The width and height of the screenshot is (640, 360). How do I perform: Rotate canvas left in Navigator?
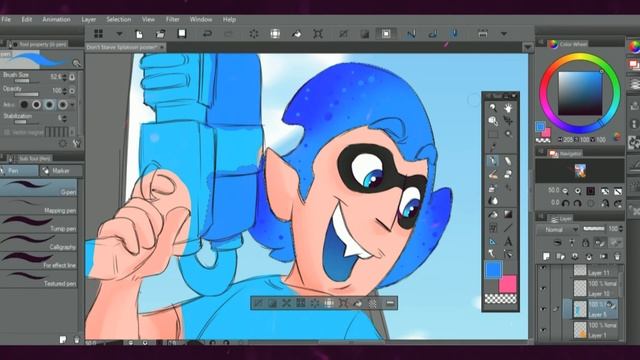coord(566,203)
